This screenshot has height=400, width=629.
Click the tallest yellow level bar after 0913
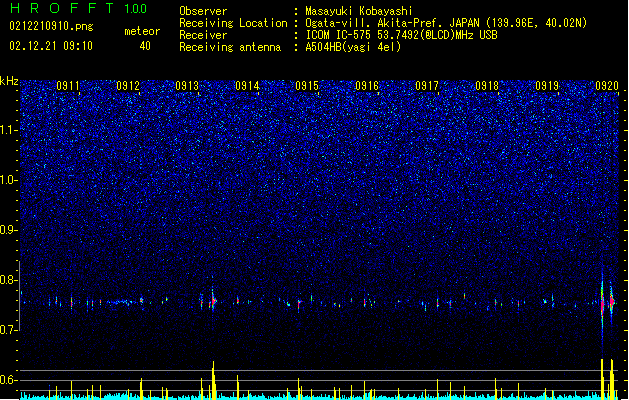tap(213, 380)
